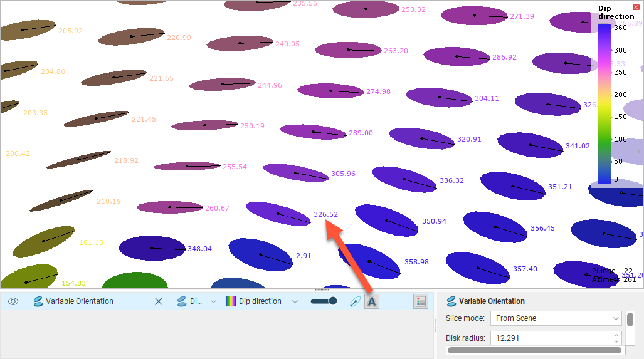Open the Dip direction colouring dropdown

pos(295,301)
